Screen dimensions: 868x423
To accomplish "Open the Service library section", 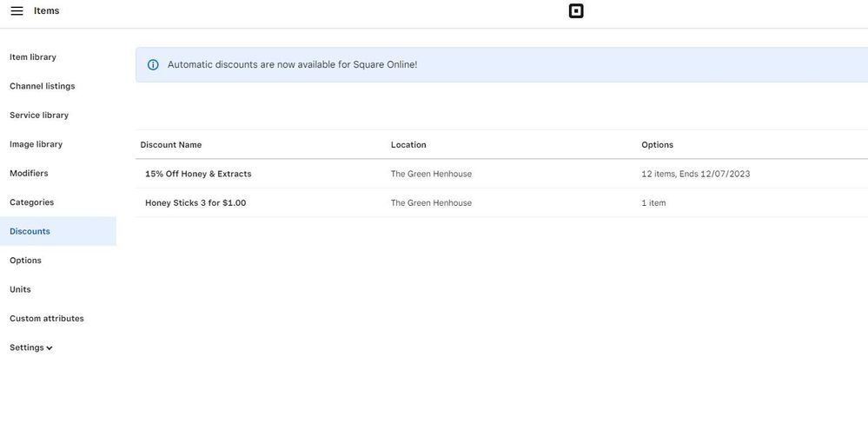I will tap(39, 116).
